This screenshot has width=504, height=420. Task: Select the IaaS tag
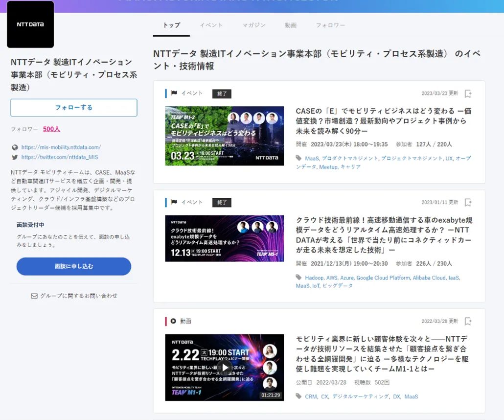click(x=454, y=278)
